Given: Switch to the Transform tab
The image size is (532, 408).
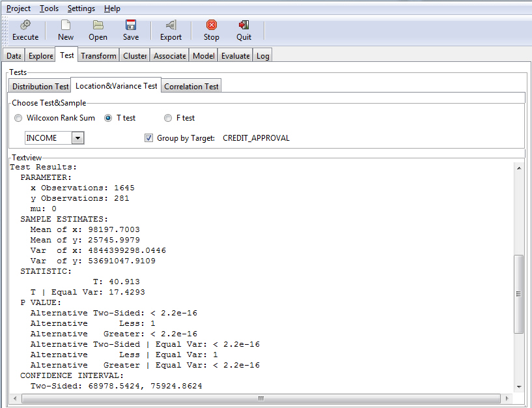Looking at the screenshot, I should (98, 55).
